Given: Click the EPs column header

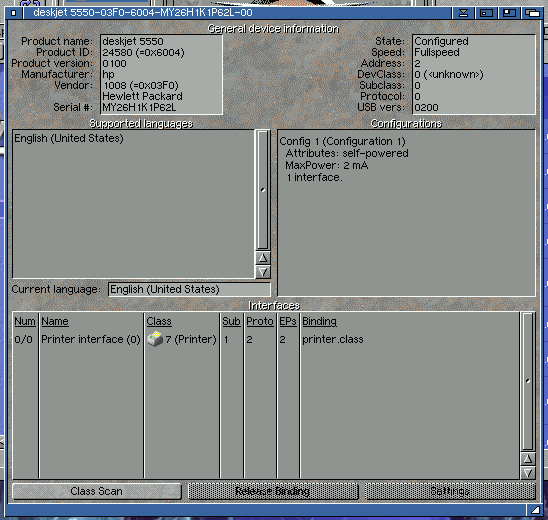Looking at the screenshot, I should pos(288,321).
